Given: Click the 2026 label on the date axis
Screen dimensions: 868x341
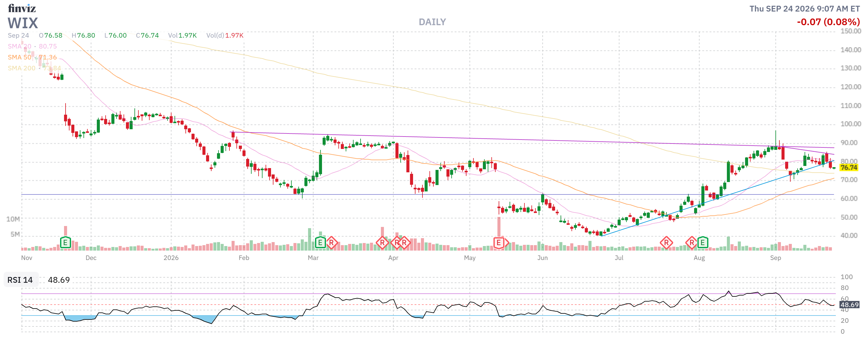Looking at the screenshot, I should tap(171, 258).
